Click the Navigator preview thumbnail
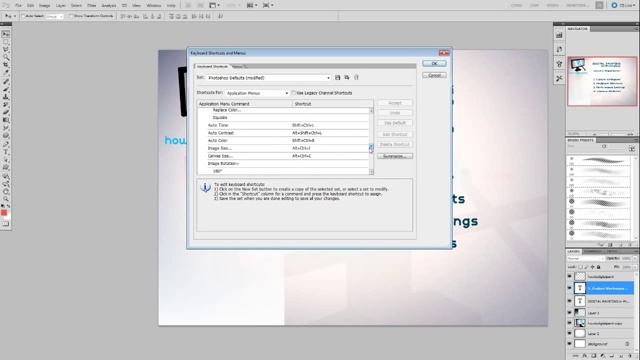 [602, 81]
